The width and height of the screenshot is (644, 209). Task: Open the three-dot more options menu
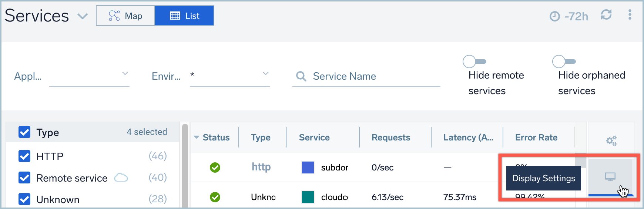[630, 15]
